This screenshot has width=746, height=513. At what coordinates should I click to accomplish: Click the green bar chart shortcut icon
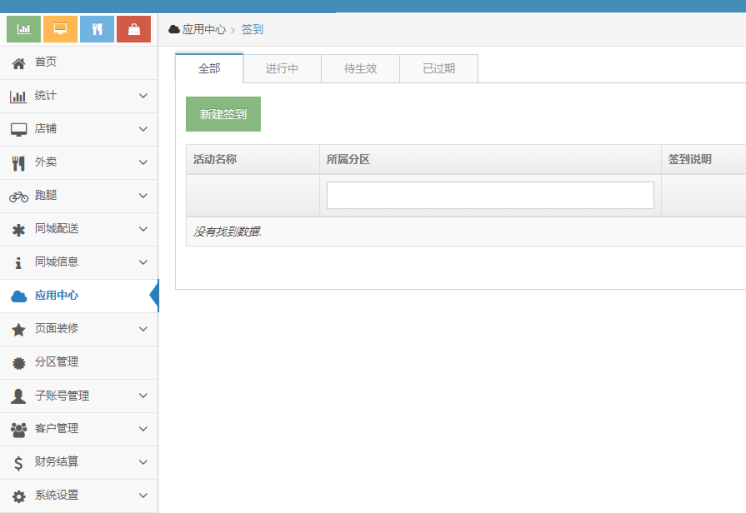[24, 29]
